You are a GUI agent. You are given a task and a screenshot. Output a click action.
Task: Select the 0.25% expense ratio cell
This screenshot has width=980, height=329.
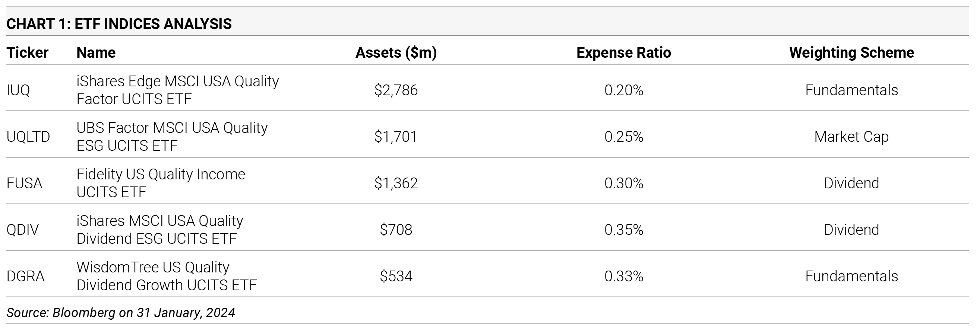point(623,137)
